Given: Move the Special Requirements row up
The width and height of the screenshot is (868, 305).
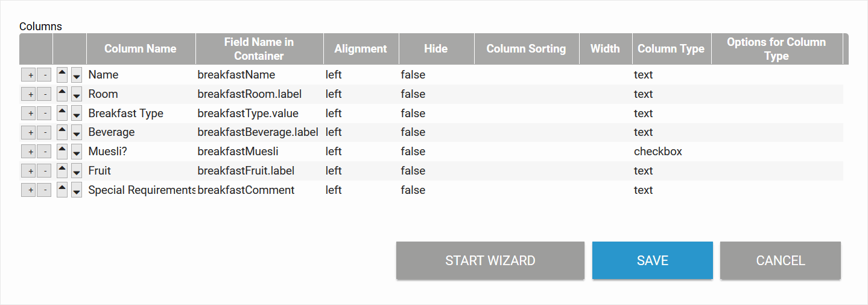Looking at the screenshot, I should [x=62, y=190].
